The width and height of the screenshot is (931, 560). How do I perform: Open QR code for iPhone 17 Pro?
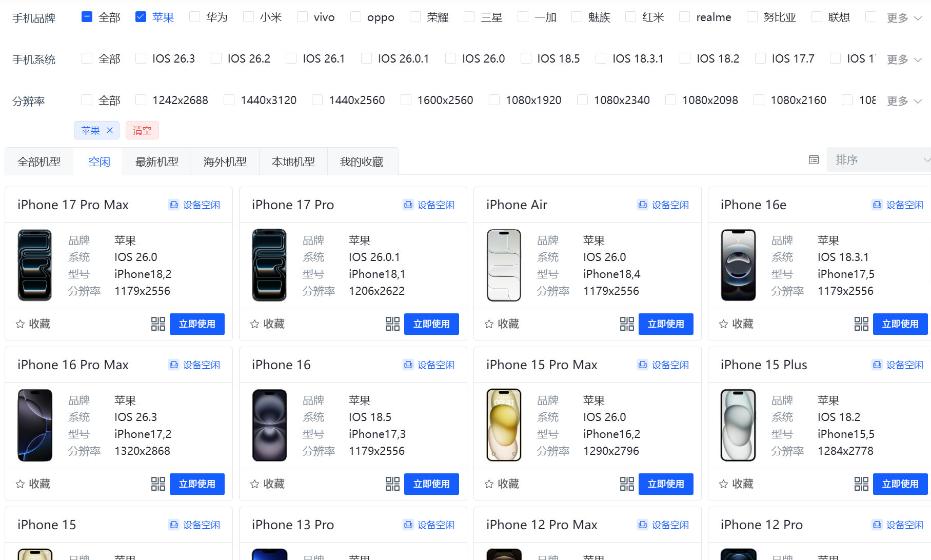coord(392,324)
